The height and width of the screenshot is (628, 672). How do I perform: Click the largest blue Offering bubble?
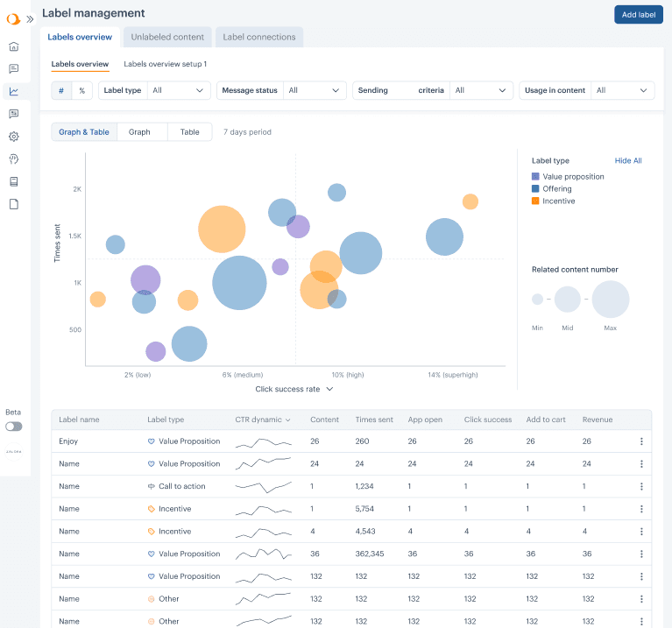[x=239, y=283]
